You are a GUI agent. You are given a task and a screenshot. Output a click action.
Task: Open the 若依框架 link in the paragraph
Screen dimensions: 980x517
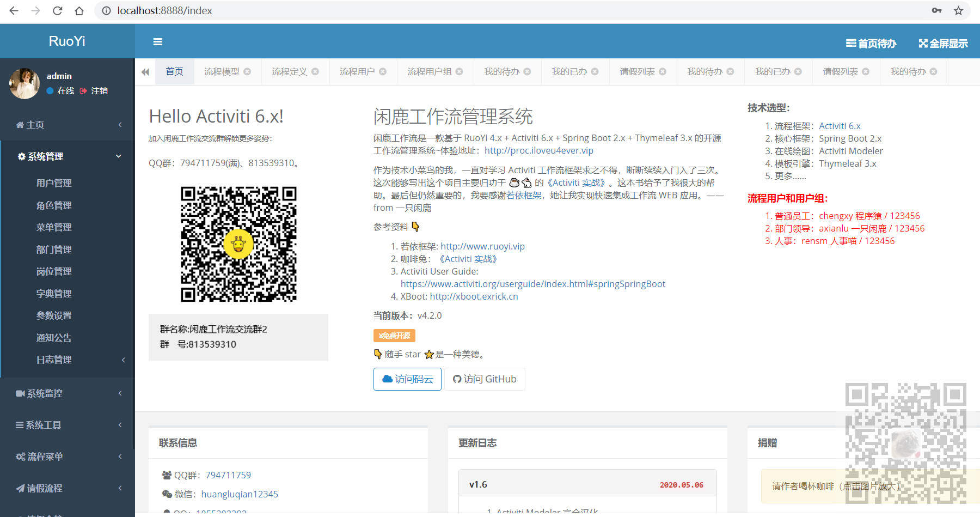coord(524,195)
